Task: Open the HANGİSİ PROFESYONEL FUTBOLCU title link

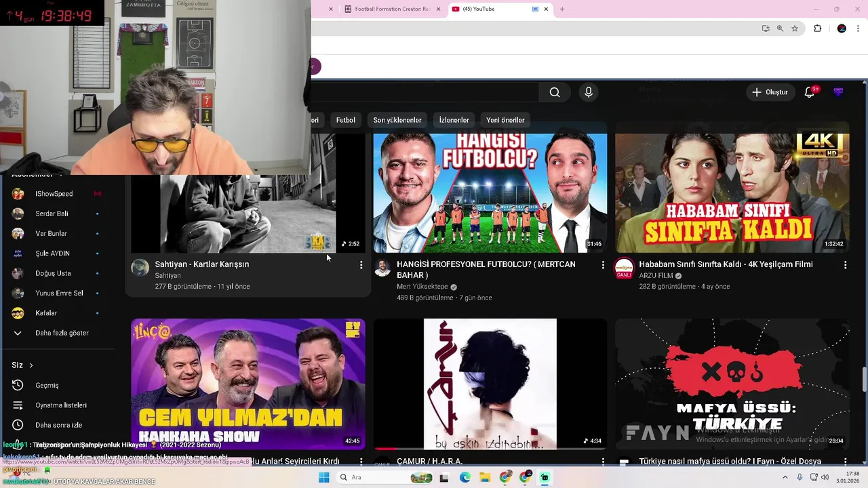Action: pyautogui.click(x=486, y=270)
